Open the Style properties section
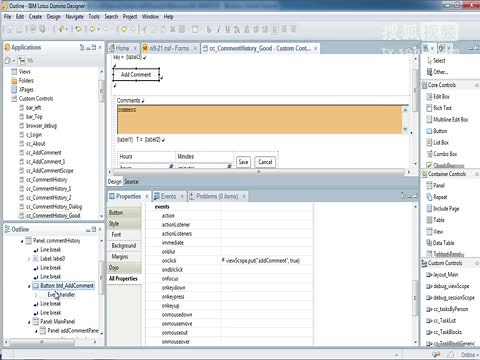 pyautogui.click(x=125, y=224)
